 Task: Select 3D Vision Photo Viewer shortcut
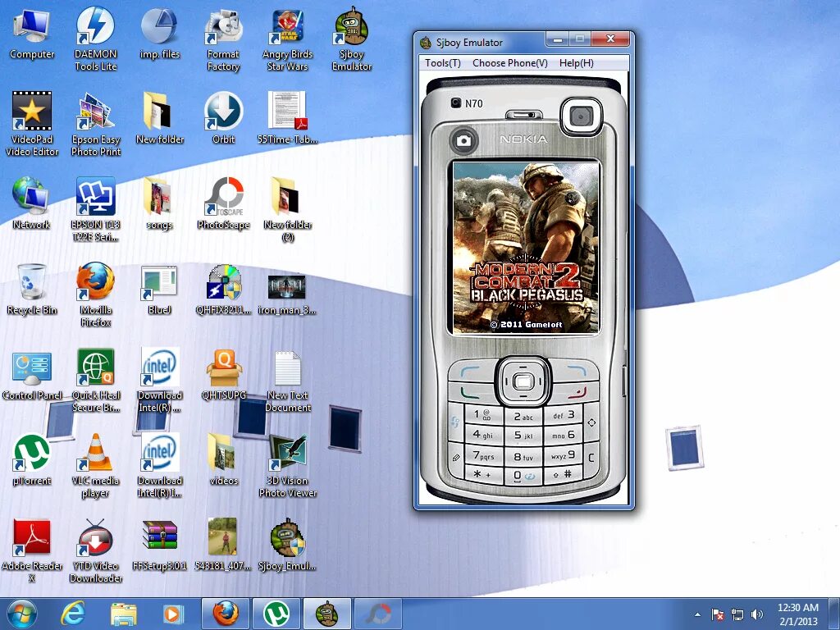click(287, 465)
